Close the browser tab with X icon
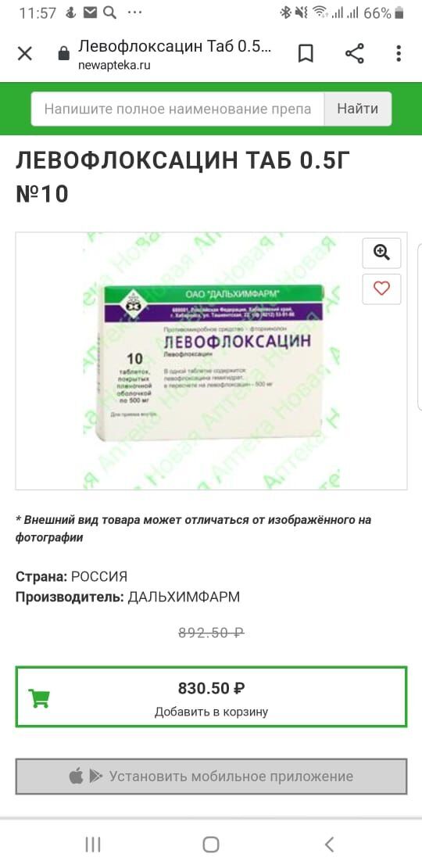Image resolution: width=422 pixels, height=868 pixels. coord(25,54)
